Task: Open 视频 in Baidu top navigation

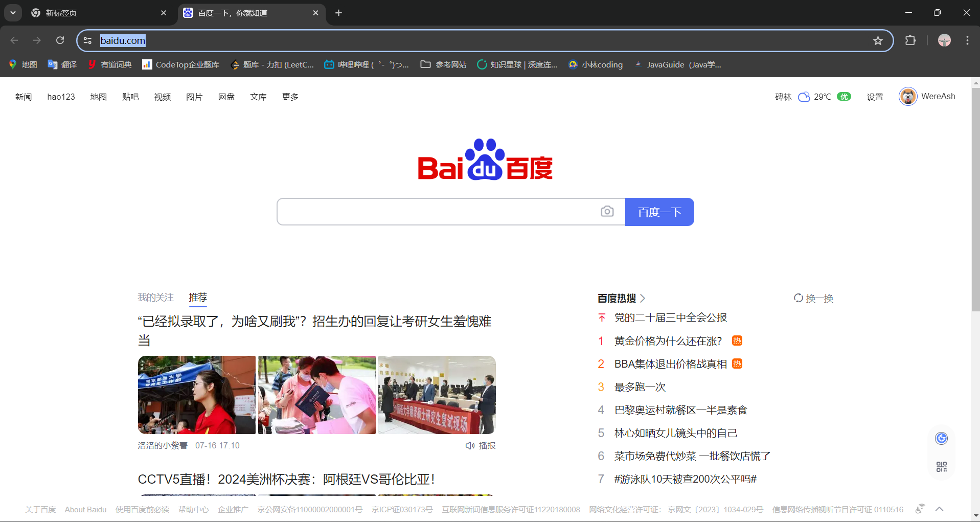Action: click(163, 97)
